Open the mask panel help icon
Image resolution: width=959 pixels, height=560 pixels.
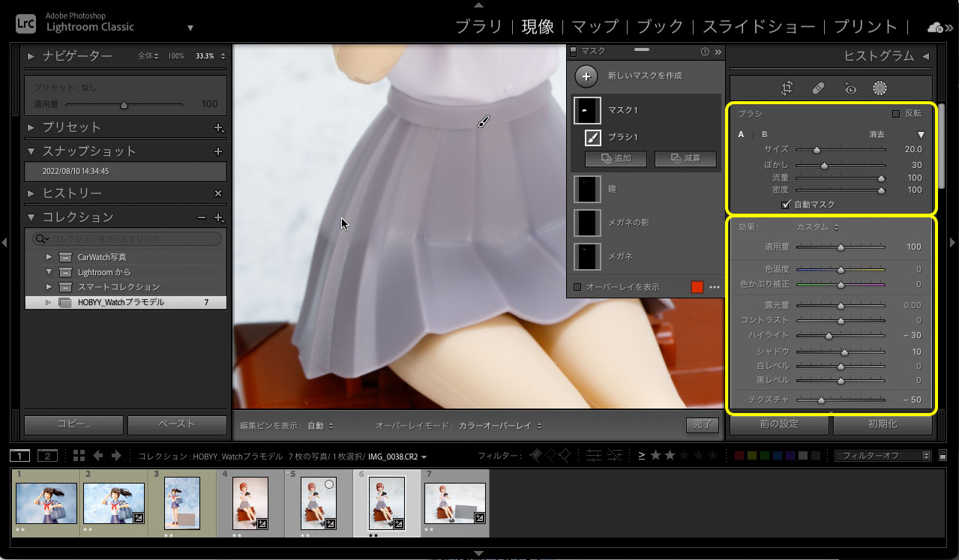tap(704, 52)
